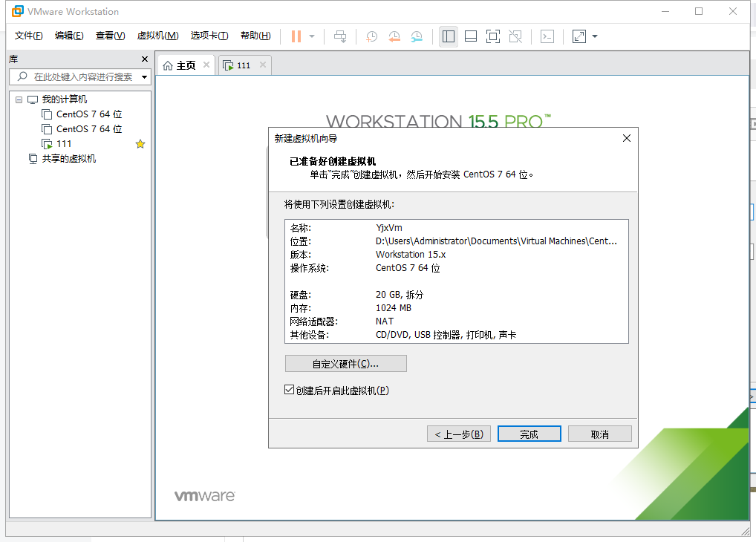Image resolution: width=756 pixels, height=542 pixels.
Task: Open the 自定义硬件 dialog
Action: [345, 363]
